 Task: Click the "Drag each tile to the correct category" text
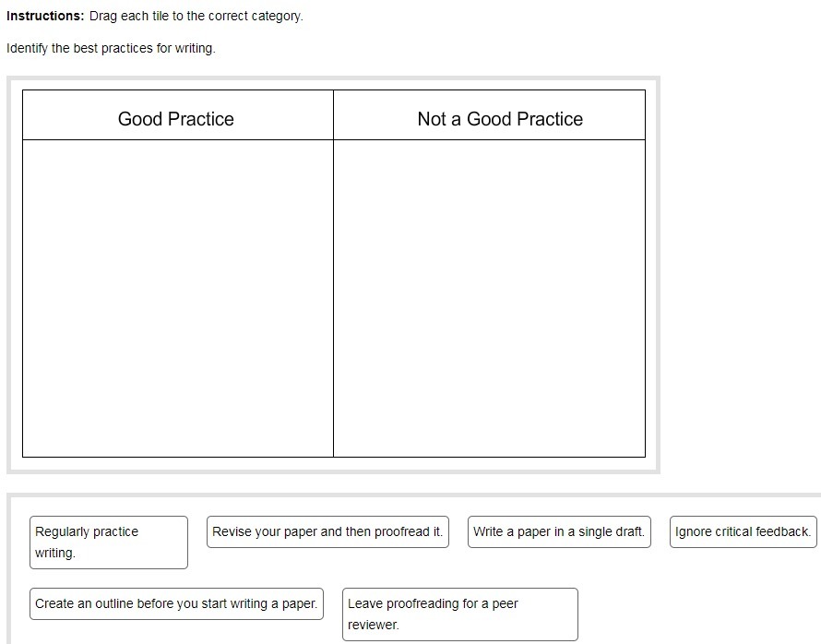click(196, 17)
